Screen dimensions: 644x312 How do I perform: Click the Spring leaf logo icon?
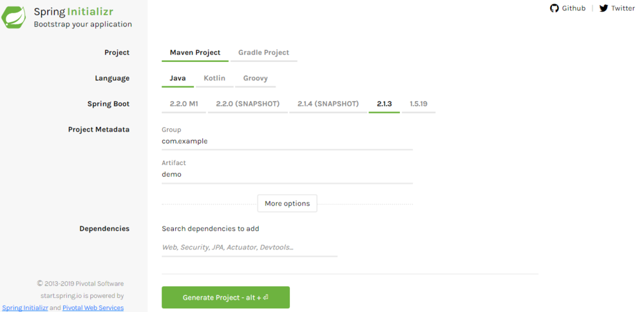[x=14, y=17]
